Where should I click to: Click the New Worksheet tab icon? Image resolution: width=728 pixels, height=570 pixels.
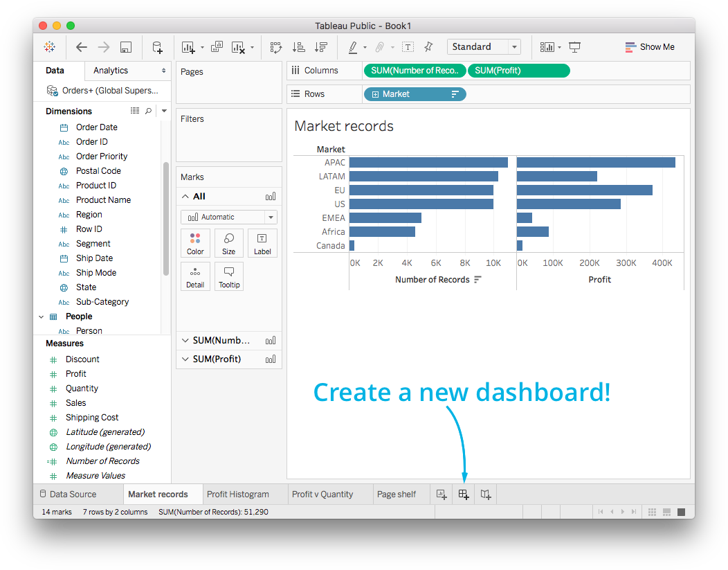[441, 495]
